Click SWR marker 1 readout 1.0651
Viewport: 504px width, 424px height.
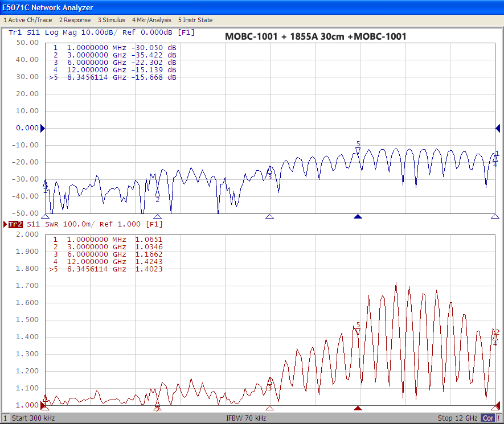pos(149,240)
